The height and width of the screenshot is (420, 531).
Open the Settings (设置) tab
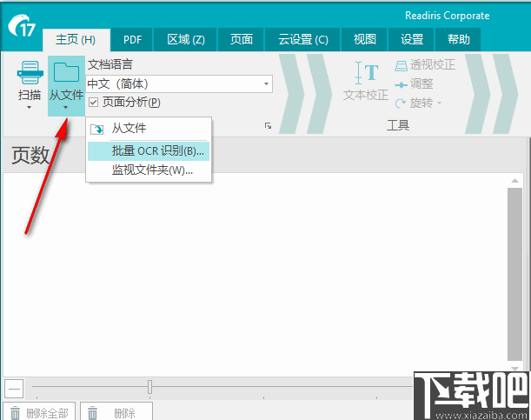click(x=411, y=40)
